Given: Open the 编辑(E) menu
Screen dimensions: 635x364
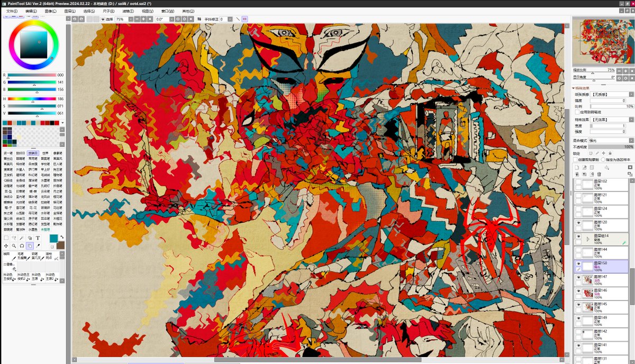Looking at the screenshot, I should tap(31, 11).
